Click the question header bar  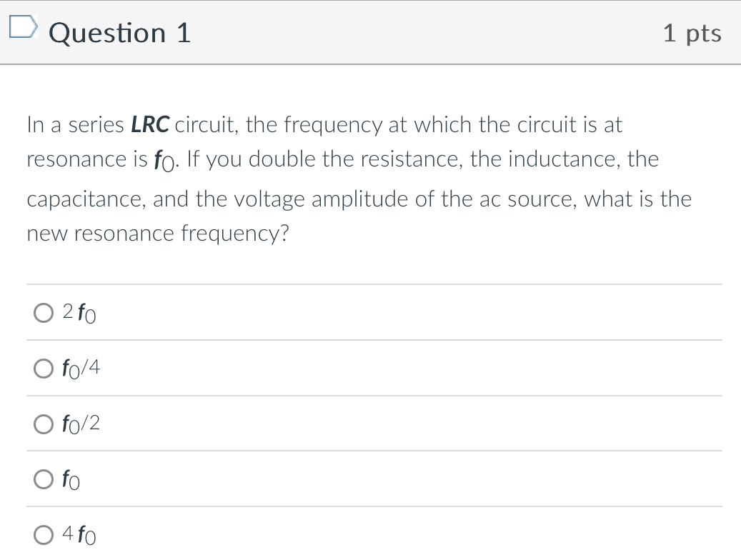pos(370,32)
